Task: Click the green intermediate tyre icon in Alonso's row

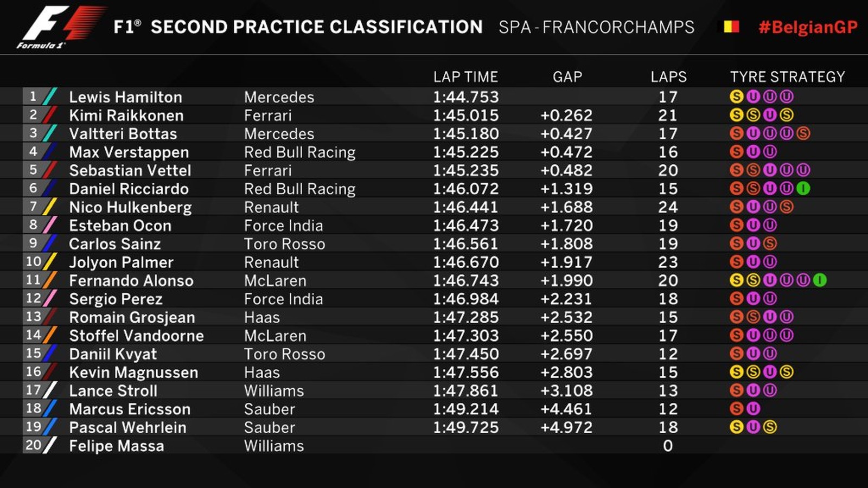Action: pyautogui.click(x=820, y=280)
